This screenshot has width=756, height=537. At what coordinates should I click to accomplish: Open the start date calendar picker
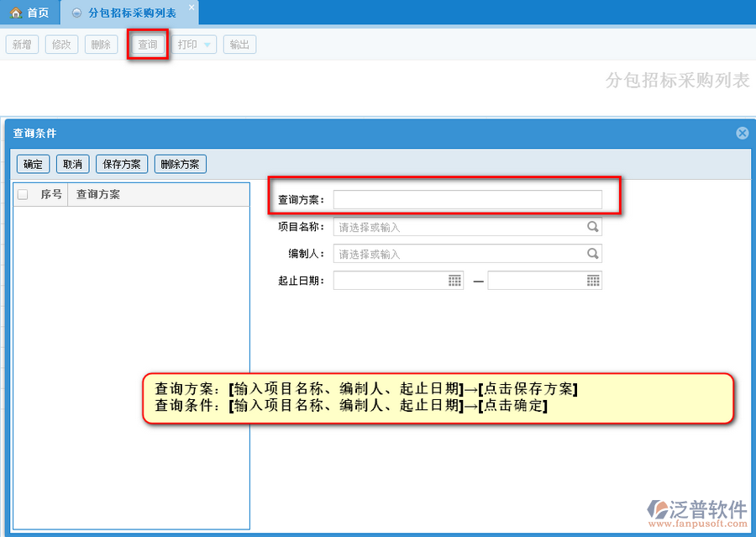[454, 281]
